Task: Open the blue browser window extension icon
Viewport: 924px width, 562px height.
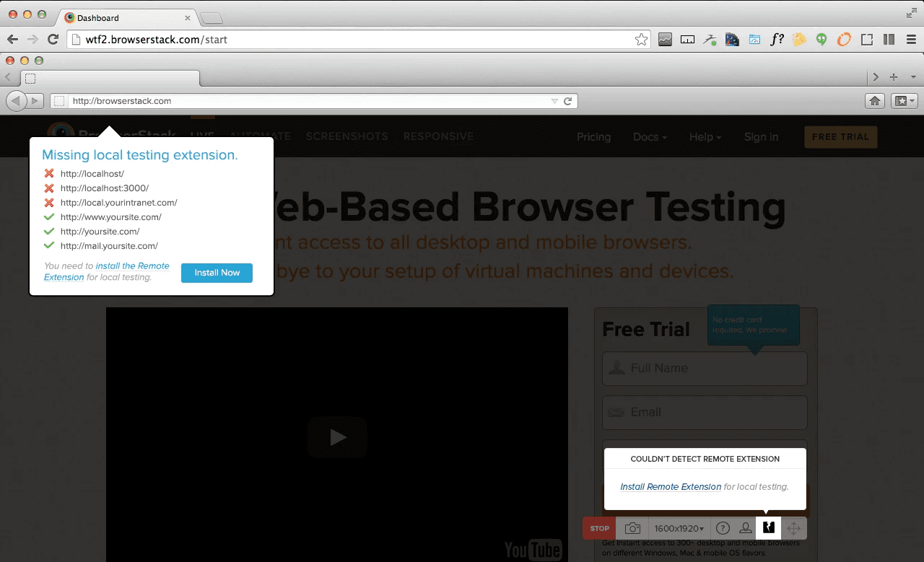Action: (755, 40)
